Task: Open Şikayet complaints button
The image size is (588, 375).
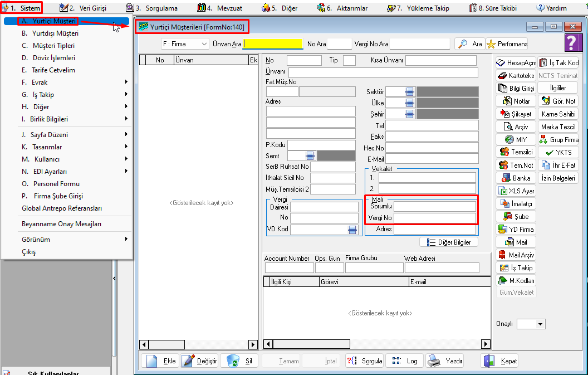Action: pyautogui.click(x=516, y=114)
